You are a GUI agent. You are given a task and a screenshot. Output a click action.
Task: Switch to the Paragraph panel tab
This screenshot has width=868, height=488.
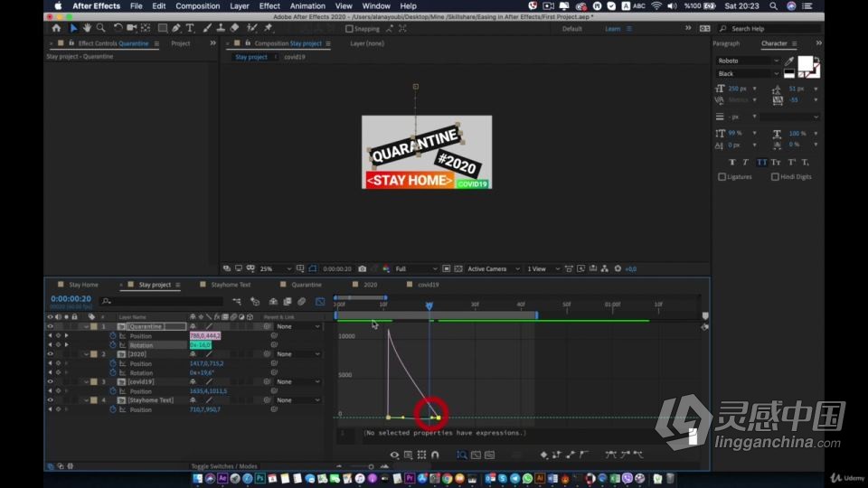pos(726,43)
